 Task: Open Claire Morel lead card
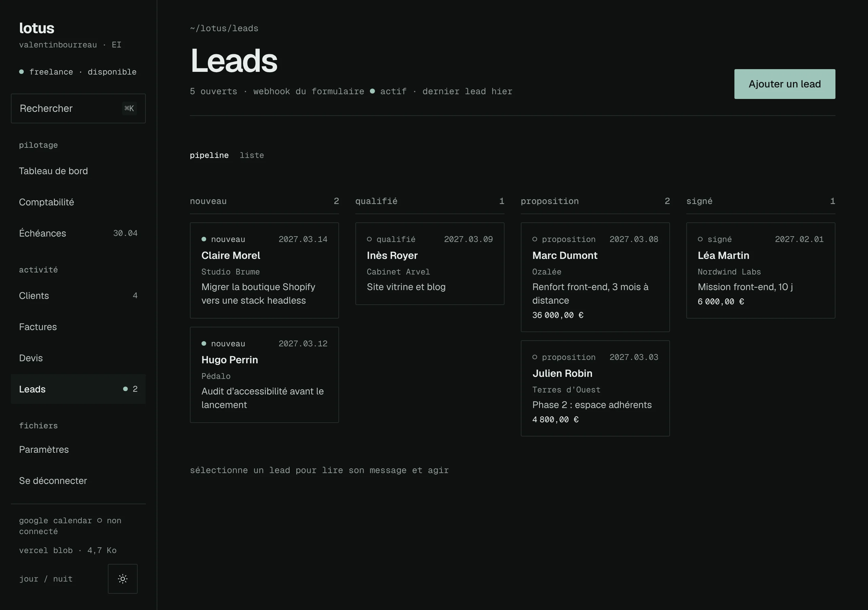264,270
